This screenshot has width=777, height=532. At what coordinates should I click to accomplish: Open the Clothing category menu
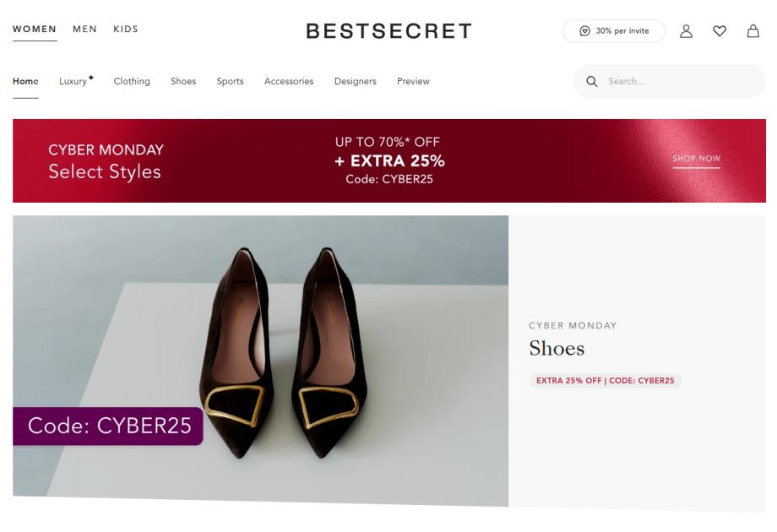tap(132, 81)
